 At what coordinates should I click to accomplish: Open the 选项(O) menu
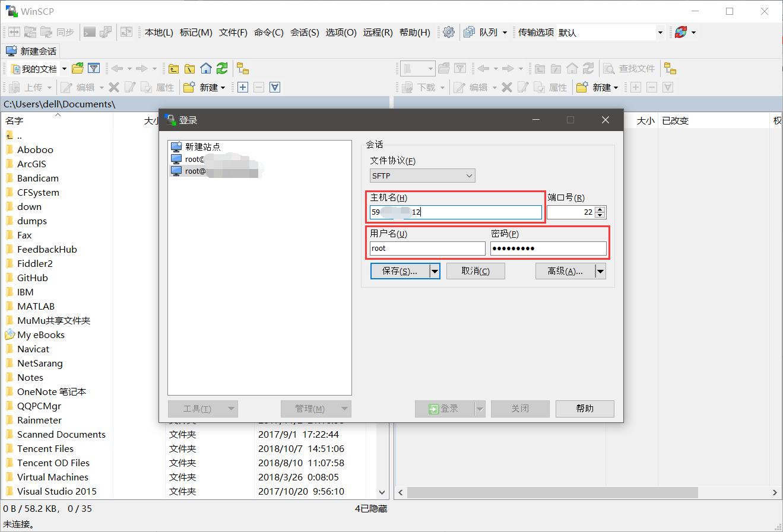tap(341, 32)
